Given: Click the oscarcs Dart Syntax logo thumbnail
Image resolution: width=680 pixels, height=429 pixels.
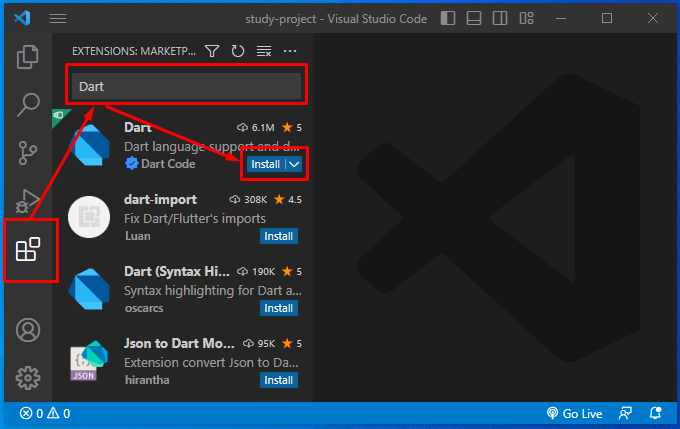Looking at the screenshot, I should [89, 289].
